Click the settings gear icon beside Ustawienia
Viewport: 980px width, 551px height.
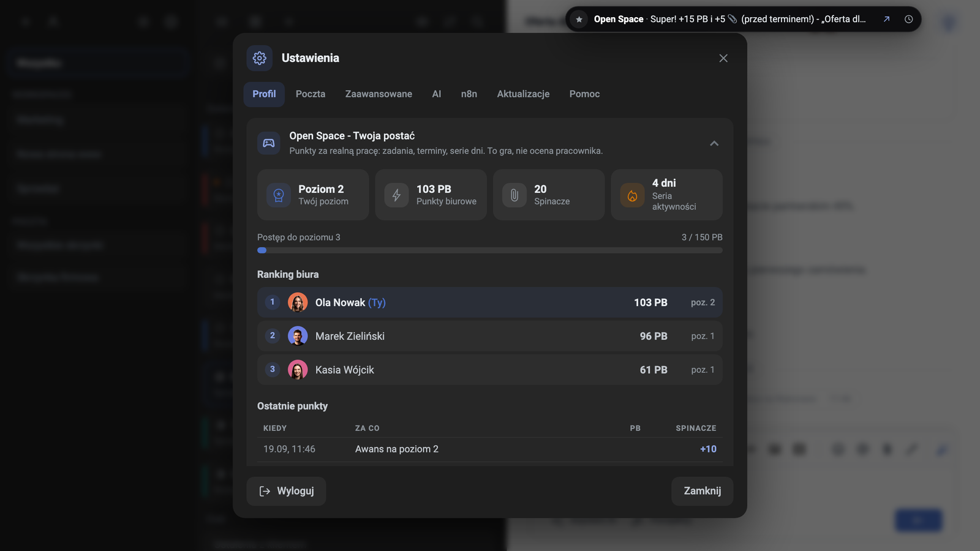[260, 58]
